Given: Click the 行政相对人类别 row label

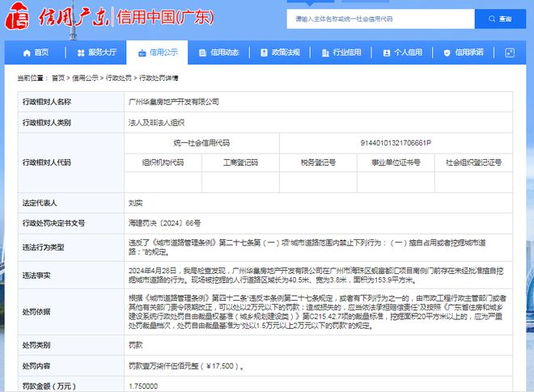Looking at the screenshot, I should [x=47, y=123].
